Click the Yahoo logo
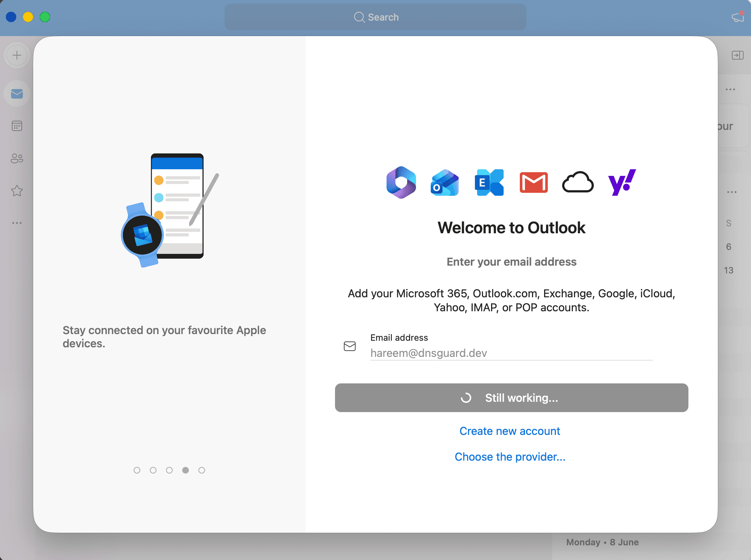The height and width of the screenshot is (560, 751). point(622,182)
